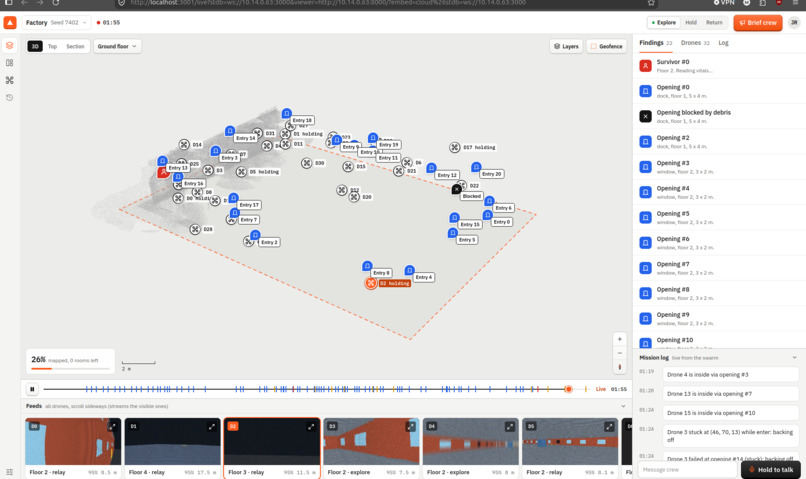Select drone D30 marker on map
This screenshot has height=479, width=806.
pos(306,163)
